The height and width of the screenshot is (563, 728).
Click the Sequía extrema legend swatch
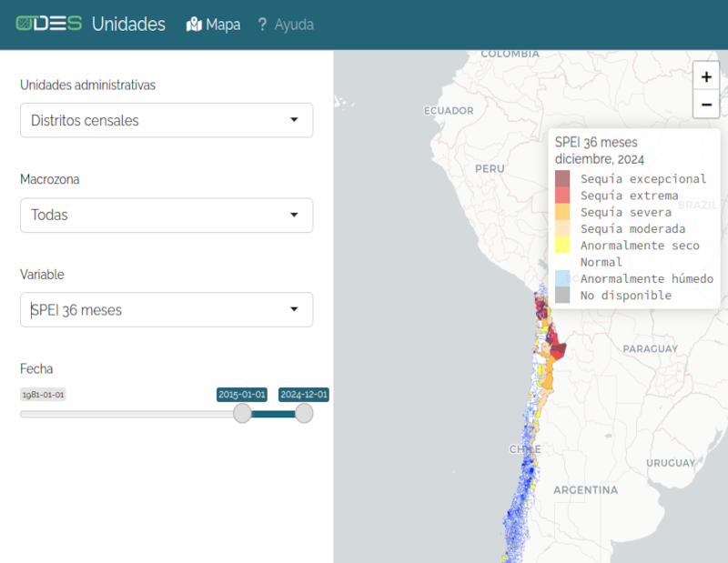click(x=562, y=195)
